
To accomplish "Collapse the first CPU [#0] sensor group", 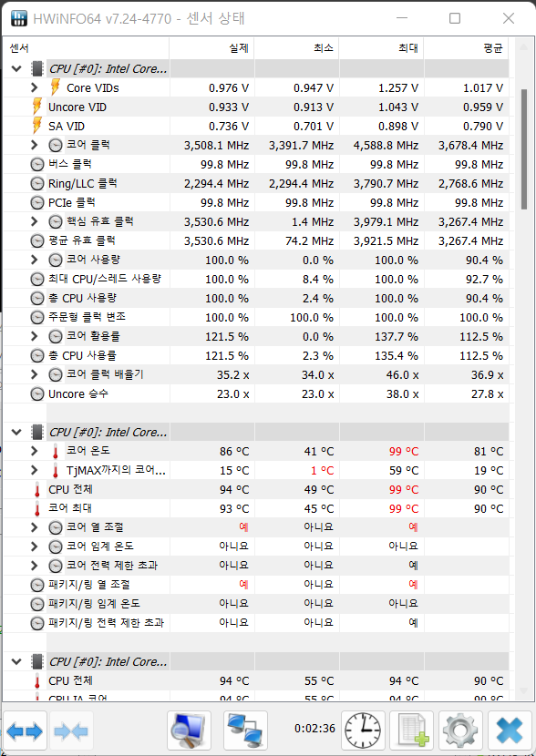I will 15,68.
